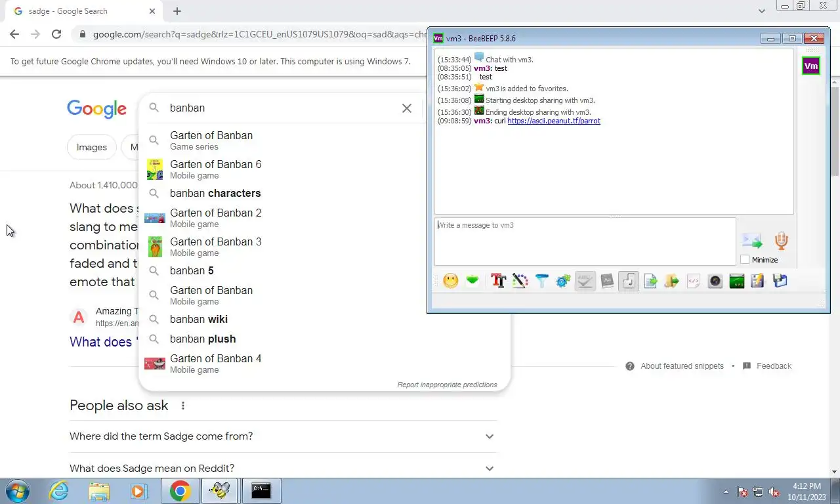
Task: Click About featured snippets
Action: 682,366
